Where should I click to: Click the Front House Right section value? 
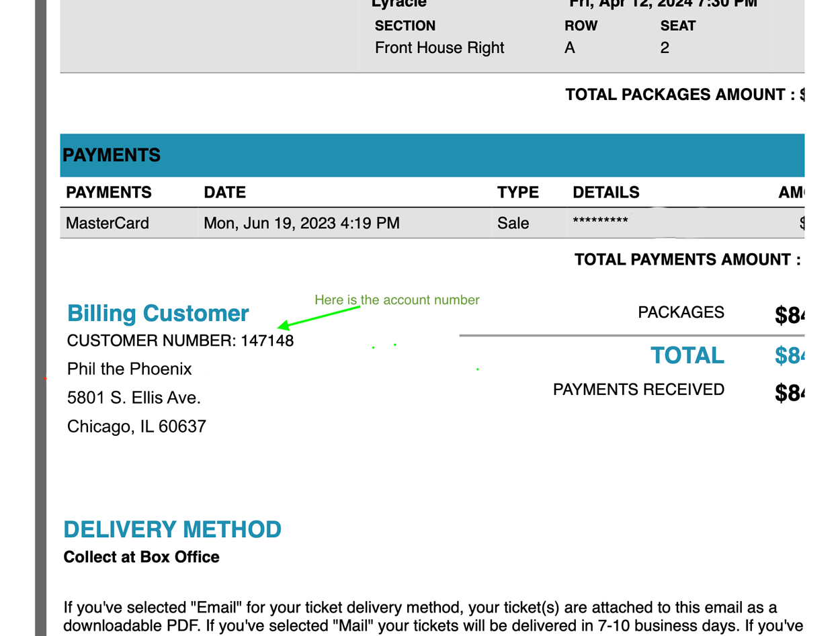point(439,48)
